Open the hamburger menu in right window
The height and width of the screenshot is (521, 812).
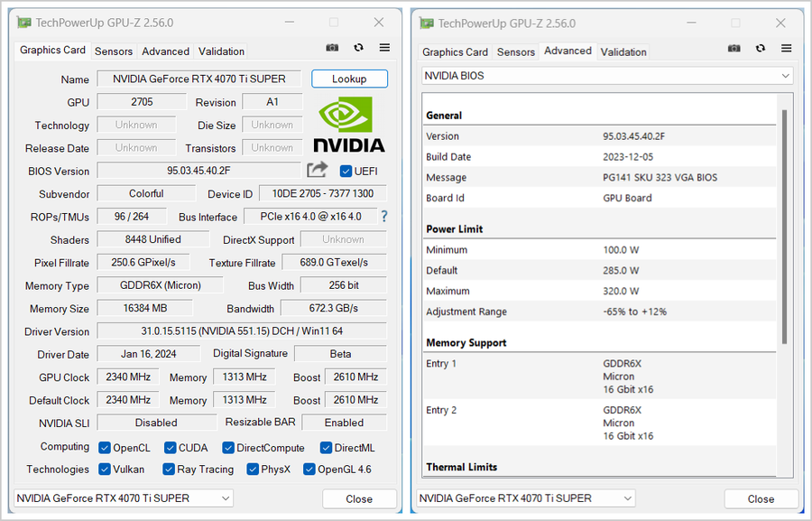(x=786, y=48)
